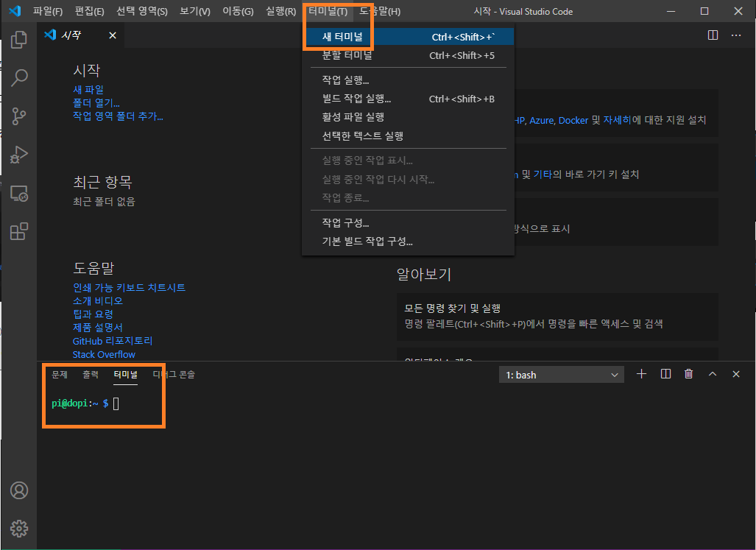Open the Search view icon

(x=19, y=77)
